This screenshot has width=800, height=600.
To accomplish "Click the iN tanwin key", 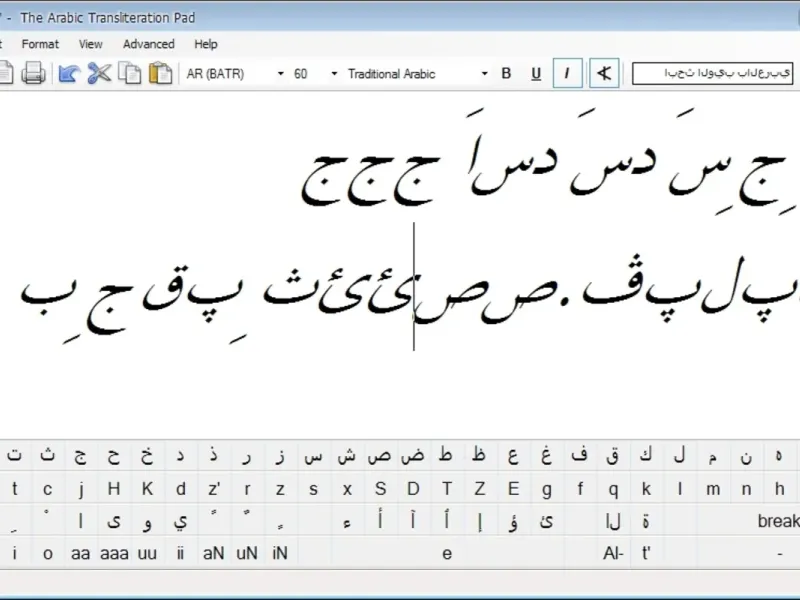I will (280, 554).
